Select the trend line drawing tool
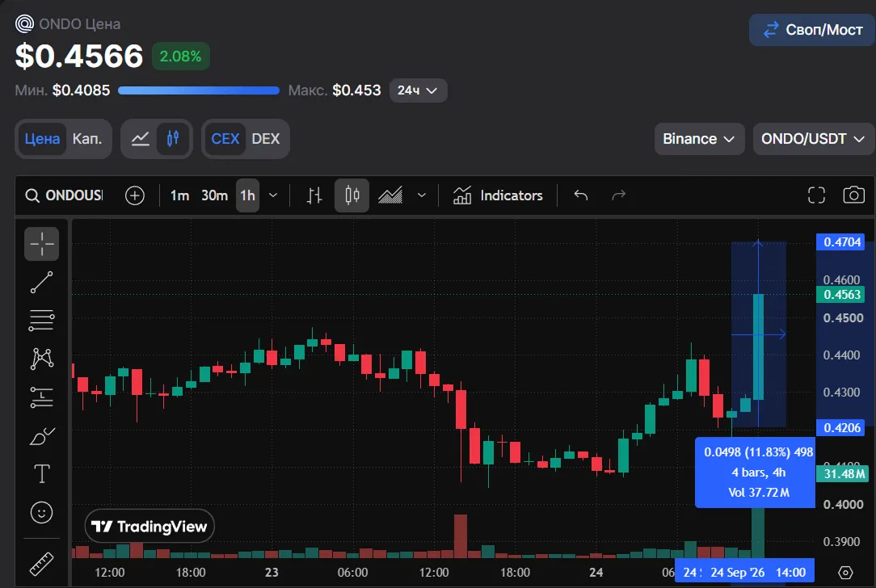 [x=41, y=283]
